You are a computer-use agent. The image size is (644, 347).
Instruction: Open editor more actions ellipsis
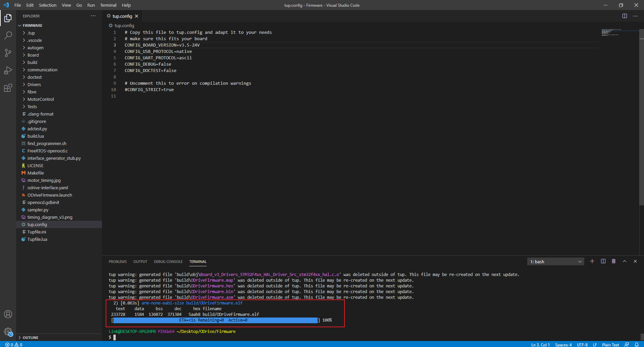click(x=635, y=16)
